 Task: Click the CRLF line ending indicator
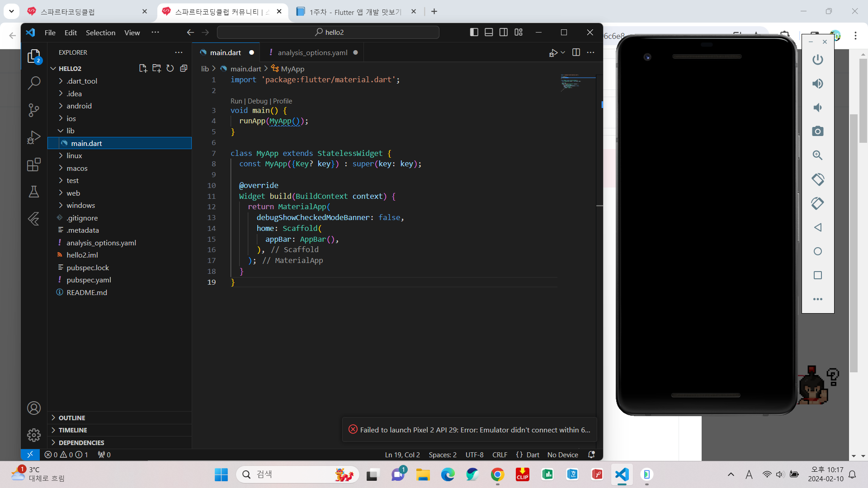(x=500, y=455)
